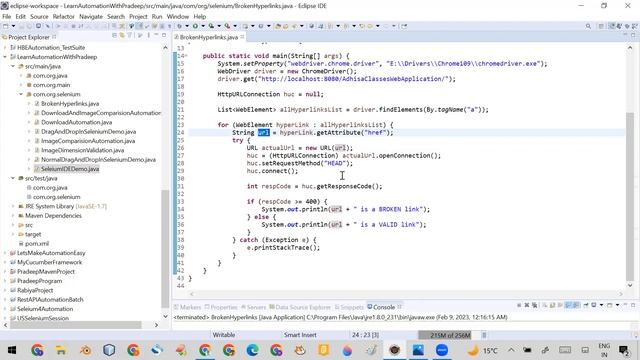This screenshot has height=360, width=640.
Task: Click the garbage collector trash icon
Action: tap(484, 335)
